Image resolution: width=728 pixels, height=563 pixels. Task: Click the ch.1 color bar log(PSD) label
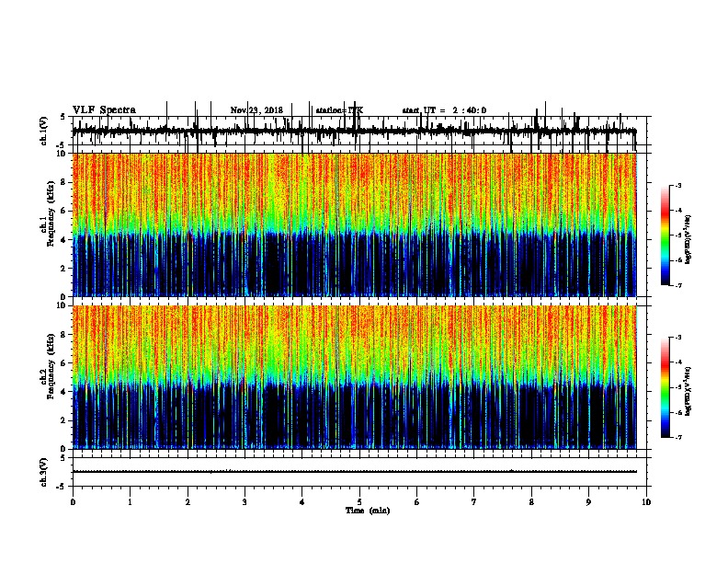pyautogui.click(x=688, y=240)
